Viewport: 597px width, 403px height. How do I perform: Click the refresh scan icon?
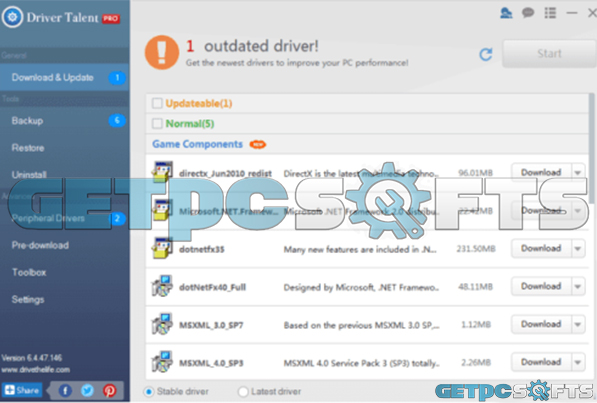(485, 54)
